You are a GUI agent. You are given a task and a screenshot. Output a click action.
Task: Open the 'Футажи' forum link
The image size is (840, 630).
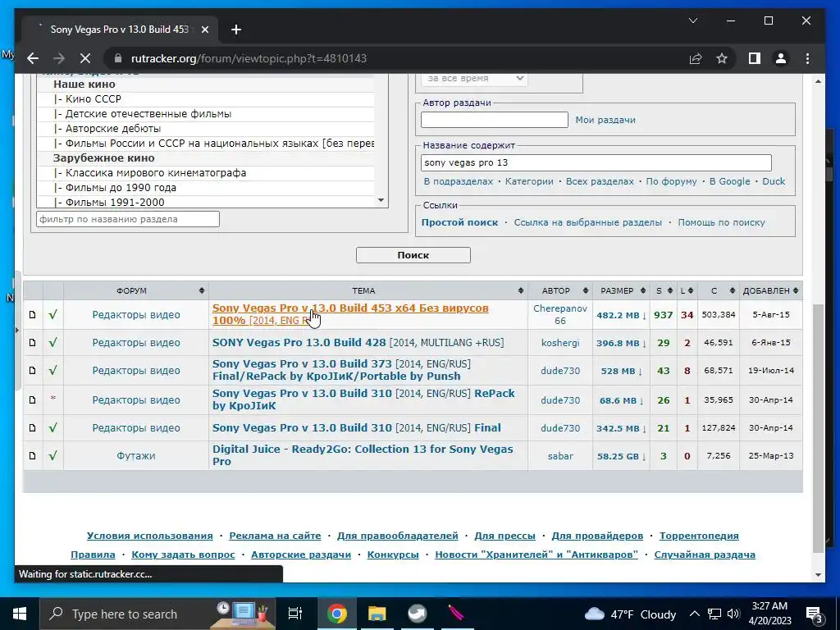[x=136, y=456]
